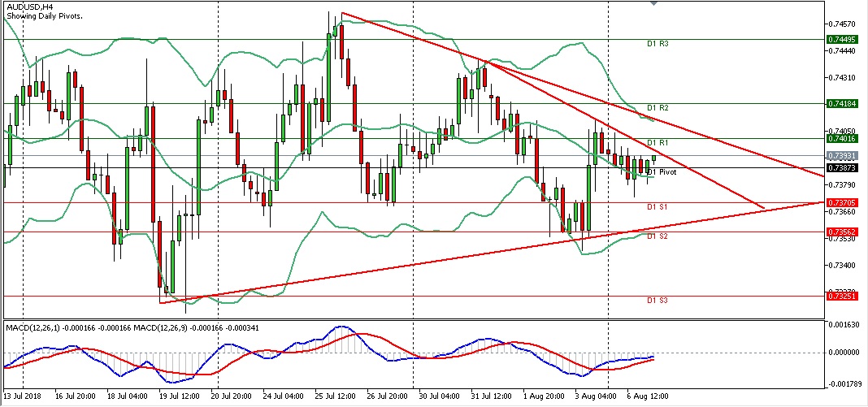
Task: Click the 6 Aug 12:00 time label
Action: click(x=649, y=396)
